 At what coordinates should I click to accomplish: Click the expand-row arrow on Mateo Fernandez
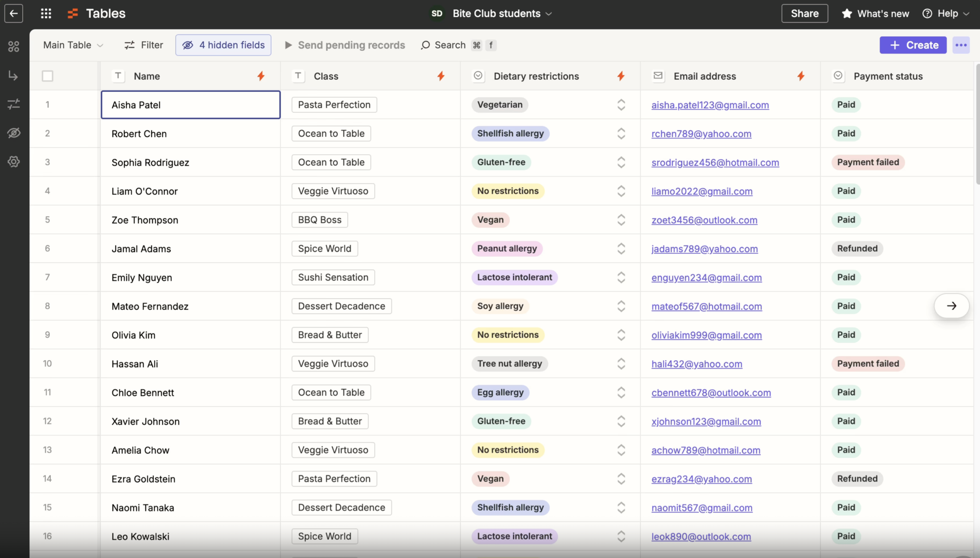pyautogui.click(x=952, y=306)
